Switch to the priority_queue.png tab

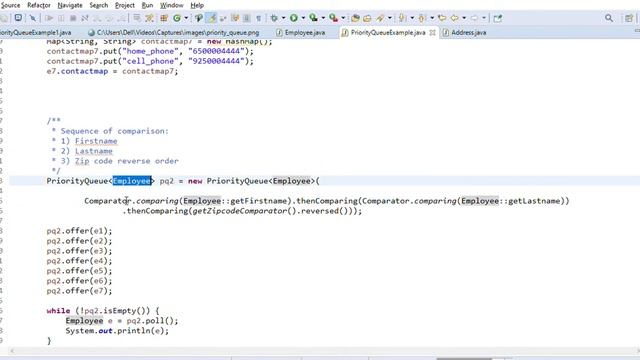click(173, 32)
